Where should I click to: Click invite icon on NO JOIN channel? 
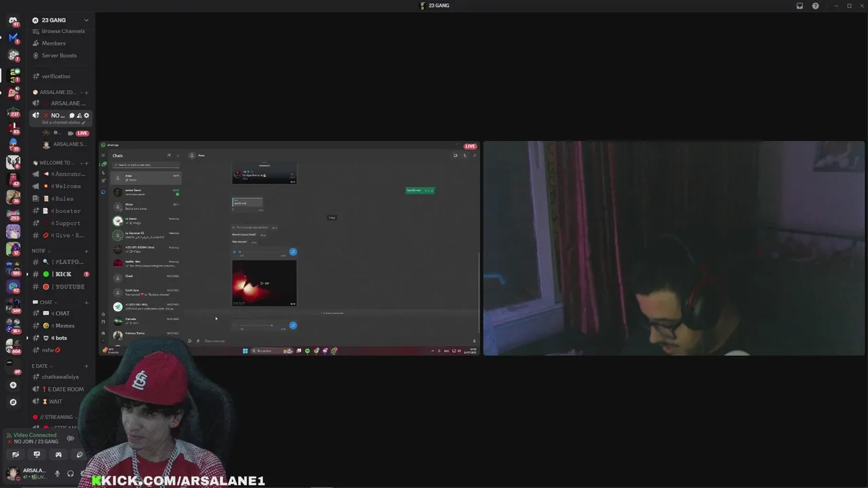(79, 115)
